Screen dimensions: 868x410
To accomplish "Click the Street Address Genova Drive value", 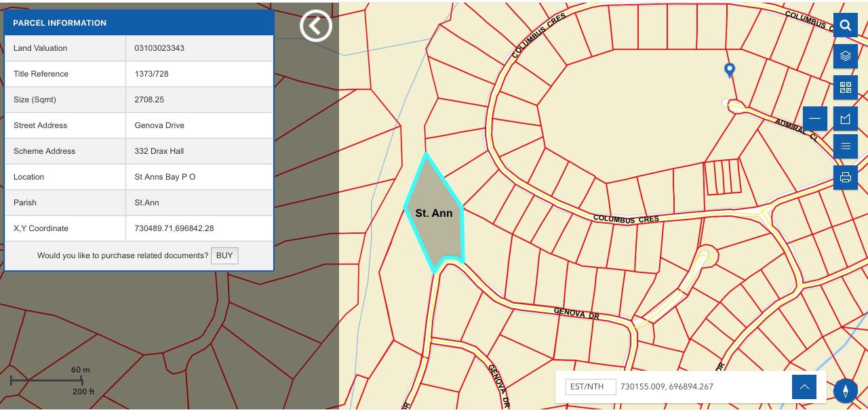I will [159, 125].
